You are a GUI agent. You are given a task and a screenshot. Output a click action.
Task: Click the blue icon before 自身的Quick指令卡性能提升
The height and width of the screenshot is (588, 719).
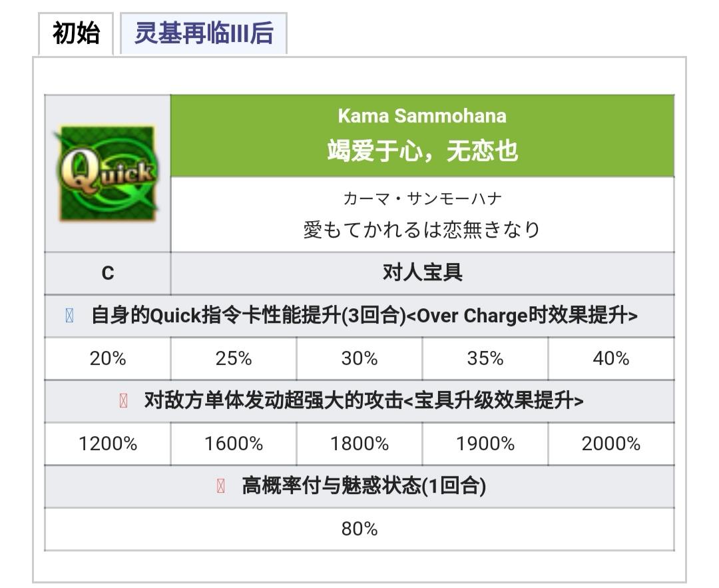click(70, 316)
